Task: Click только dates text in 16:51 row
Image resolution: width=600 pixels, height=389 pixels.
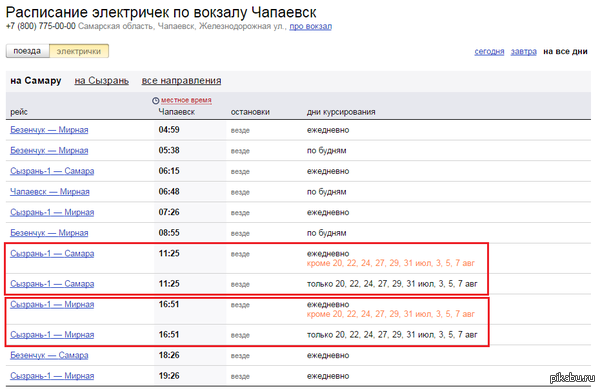Action: (x=392, y=335)
